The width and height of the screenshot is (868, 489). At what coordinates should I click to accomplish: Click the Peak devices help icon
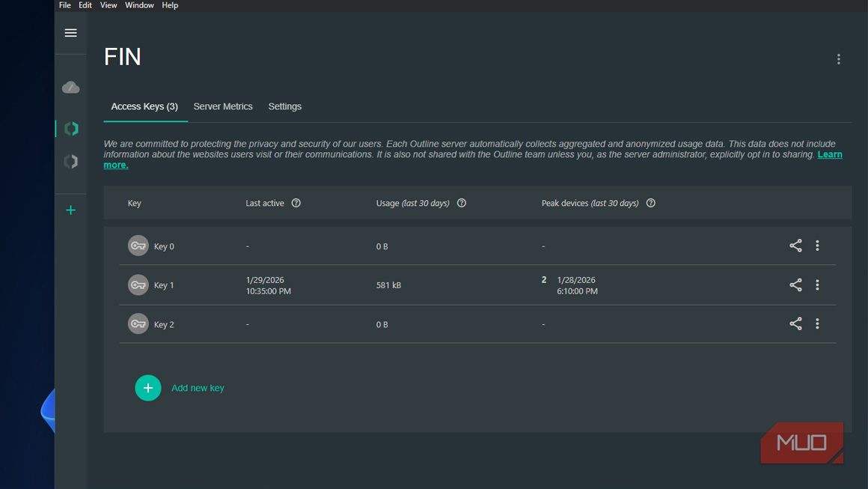click(650, 203)
